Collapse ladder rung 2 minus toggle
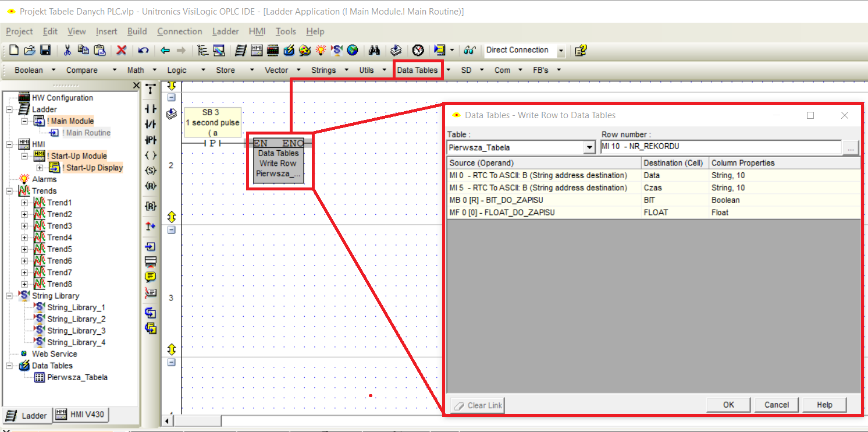The width and height of the screenshot is (868, 432). [172, 97]
